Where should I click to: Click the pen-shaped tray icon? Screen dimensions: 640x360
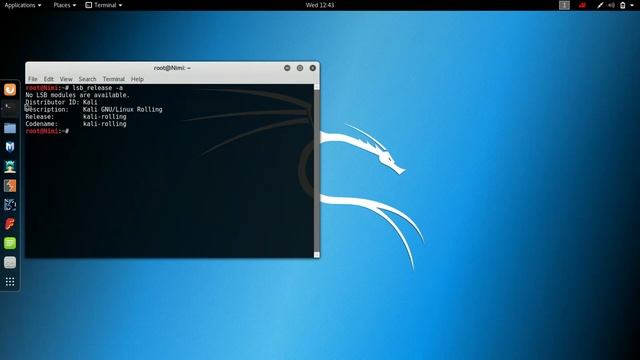(x=600, y=5)
